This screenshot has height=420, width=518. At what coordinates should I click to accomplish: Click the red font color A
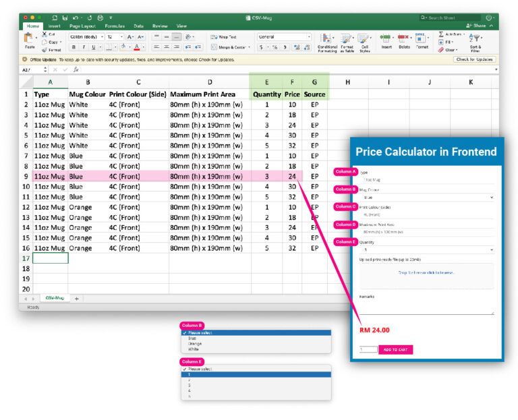point(137,47)
